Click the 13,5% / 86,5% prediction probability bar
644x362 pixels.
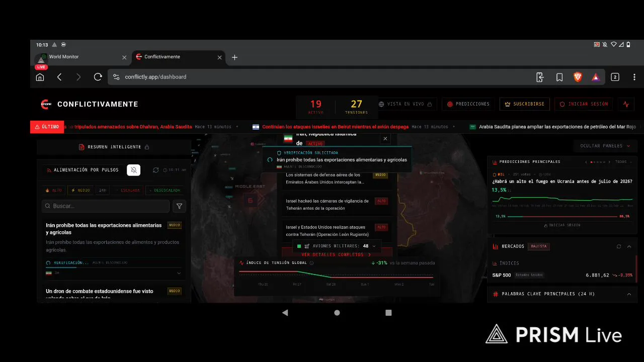coord(562,216)
